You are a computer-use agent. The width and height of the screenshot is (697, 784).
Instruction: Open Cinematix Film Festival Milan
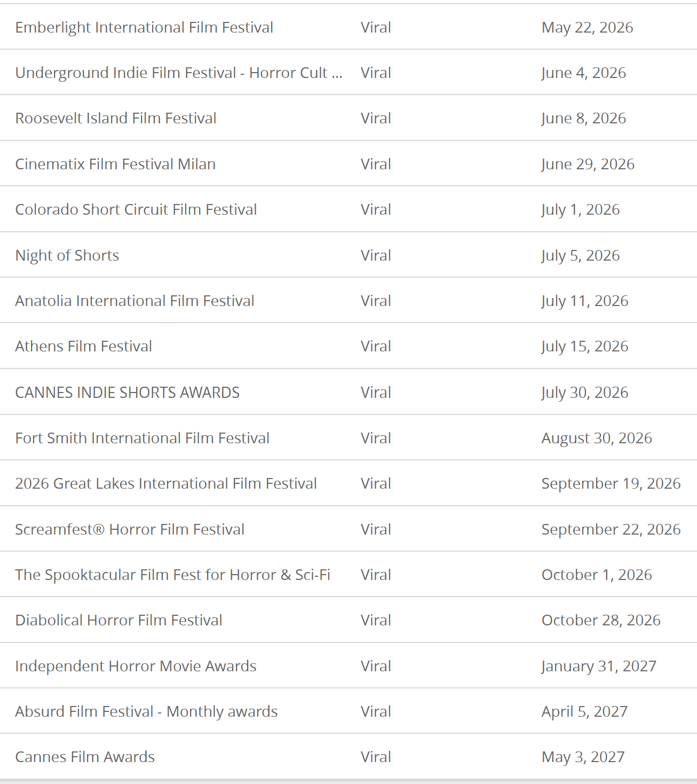pyautogui.click(x=115, y=164)
